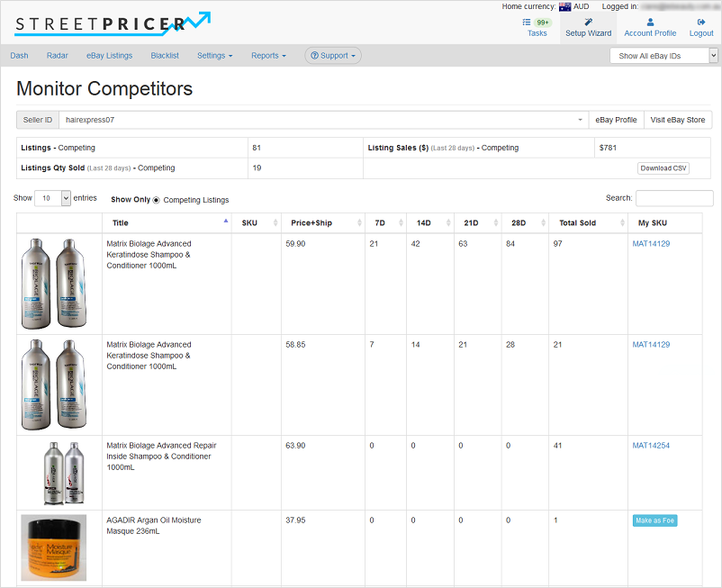This screenshot has height=588, width=722.
Task: Launch the Setup Wizard
Action: point(588,27)
